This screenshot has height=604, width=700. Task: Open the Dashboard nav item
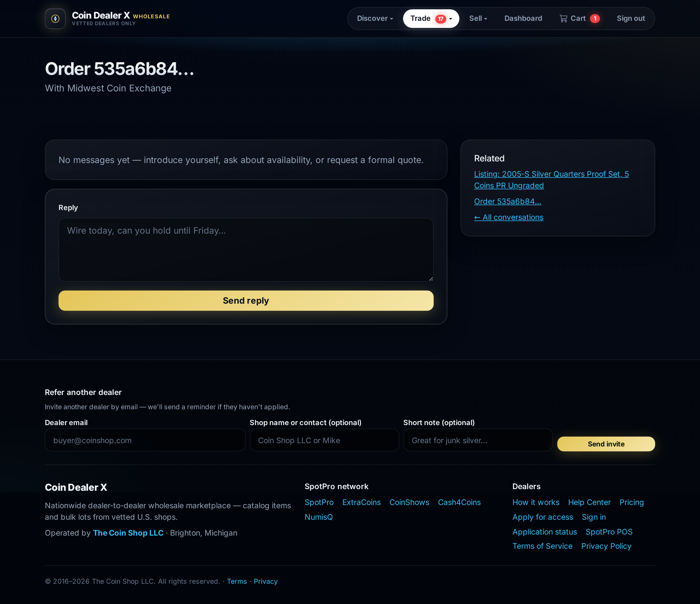[x=523, y=19]
